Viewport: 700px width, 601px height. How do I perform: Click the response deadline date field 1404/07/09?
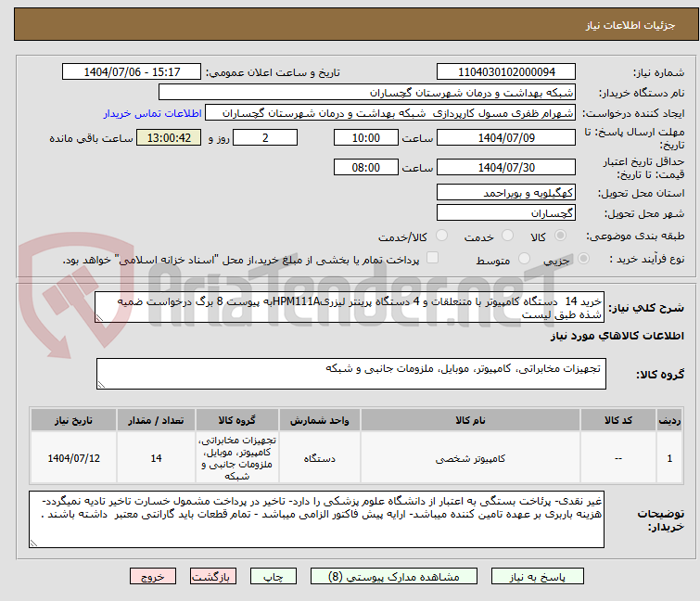coord(506,138)
